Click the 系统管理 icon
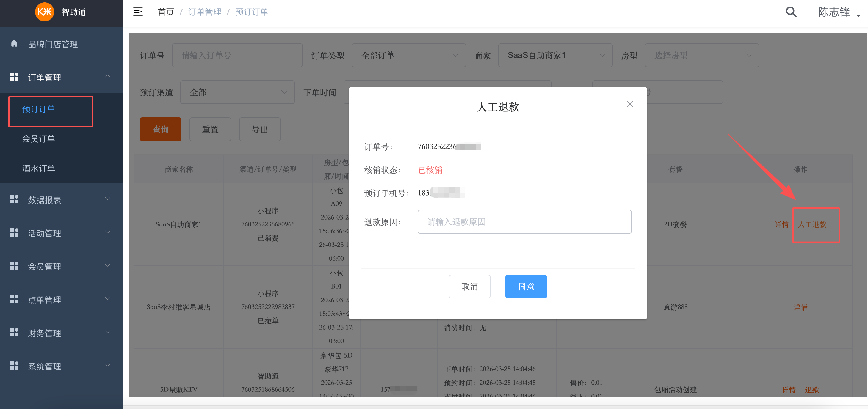Image resolution: width=868 pixels, height=409 pixels. pos(14,366)
